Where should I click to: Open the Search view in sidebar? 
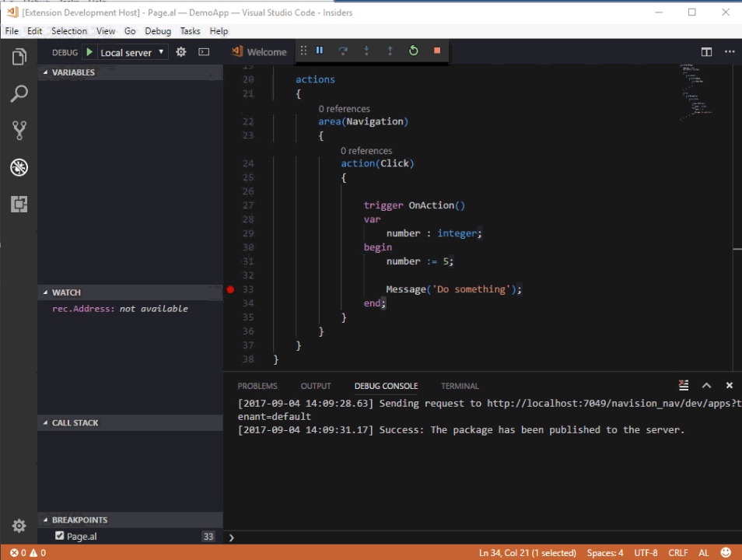tap(19, 94)
